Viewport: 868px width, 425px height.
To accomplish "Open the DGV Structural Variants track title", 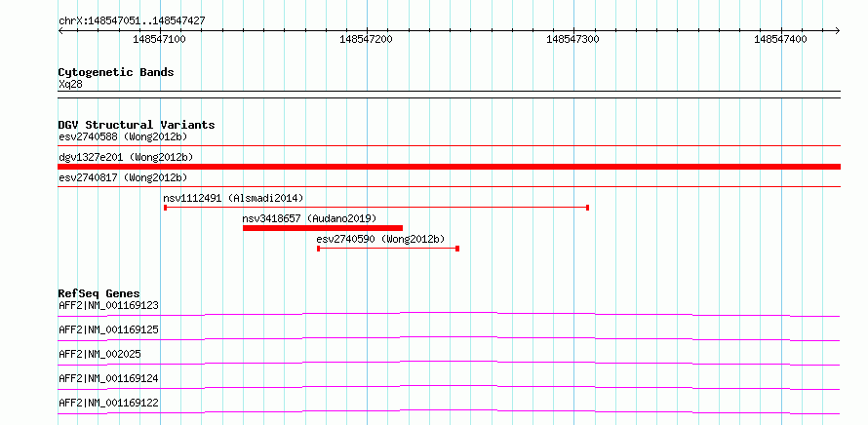I will click(137, 125).
